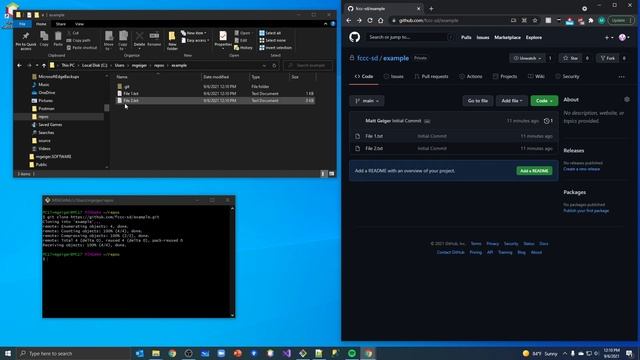Image resolution: width=640 pixels, height=360 pixels.
Task: Open the New item dropdown
Action: pyautogui.click(x=194, y=33)
